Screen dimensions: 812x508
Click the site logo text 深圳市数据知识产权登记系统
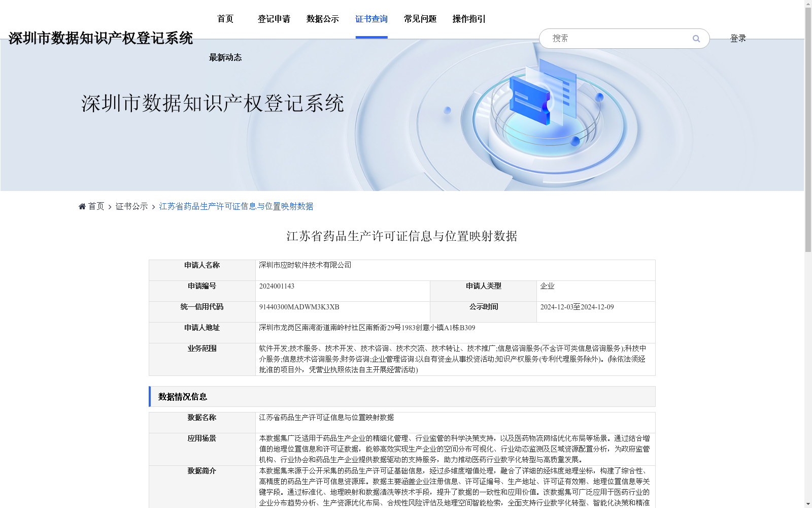pos(100,38)
